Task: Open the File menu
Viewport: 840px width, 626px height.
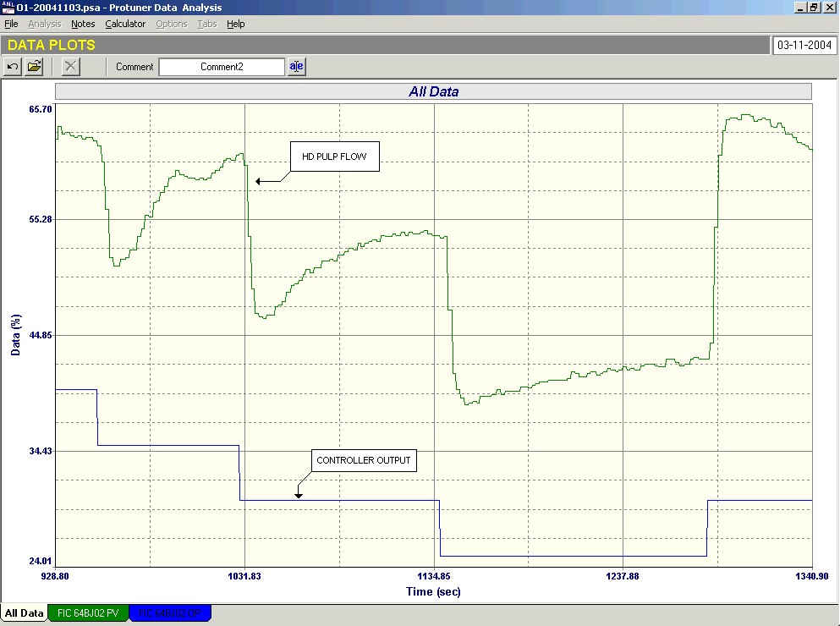Action: coord(11,24)
